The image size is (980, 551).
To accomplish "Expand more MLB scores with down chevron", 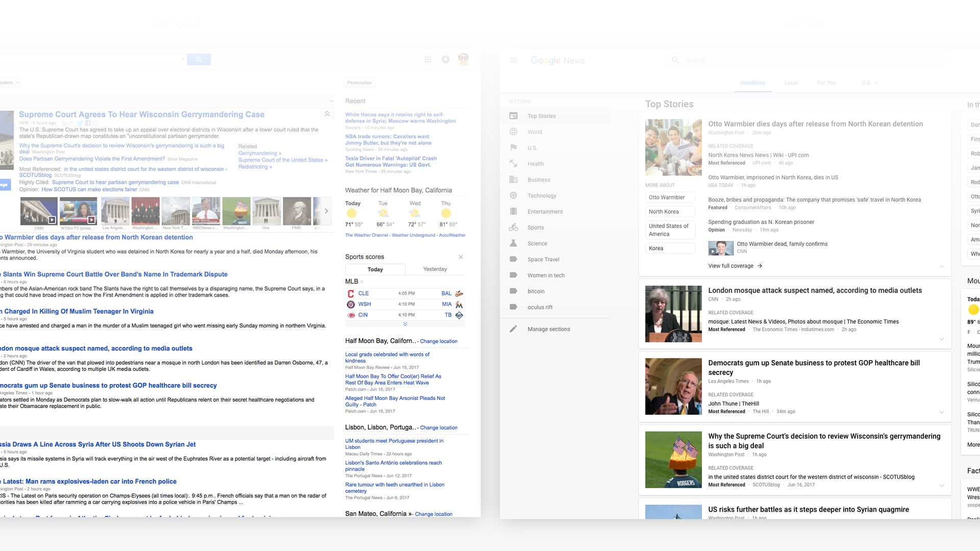I will 405,323.
